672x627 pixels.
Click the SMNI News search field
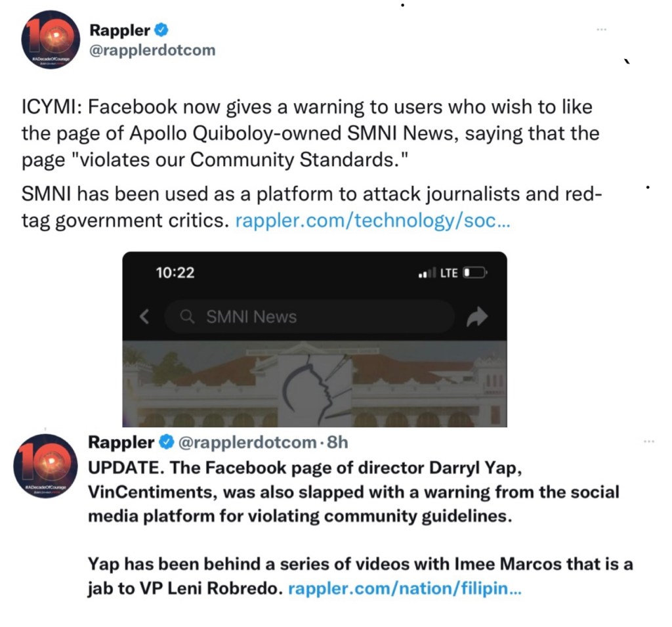[x=308, y=317]
